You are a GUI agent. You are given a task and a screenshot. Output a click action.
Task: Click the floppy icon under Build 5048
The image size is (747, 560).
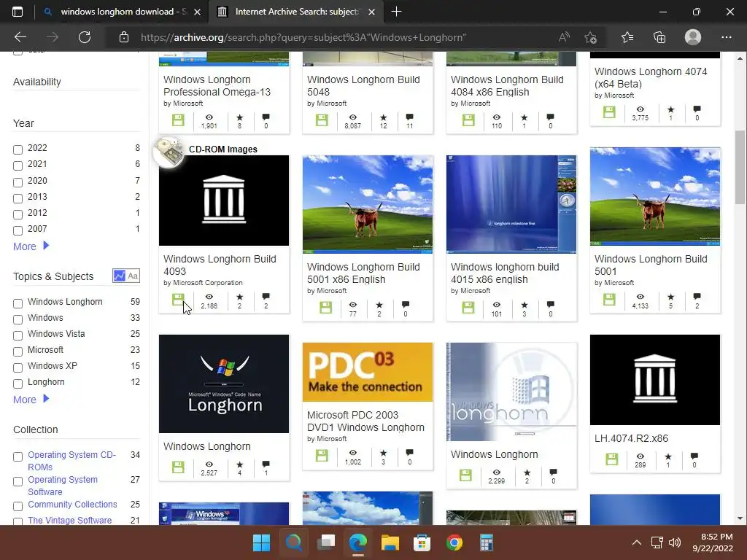322,120
